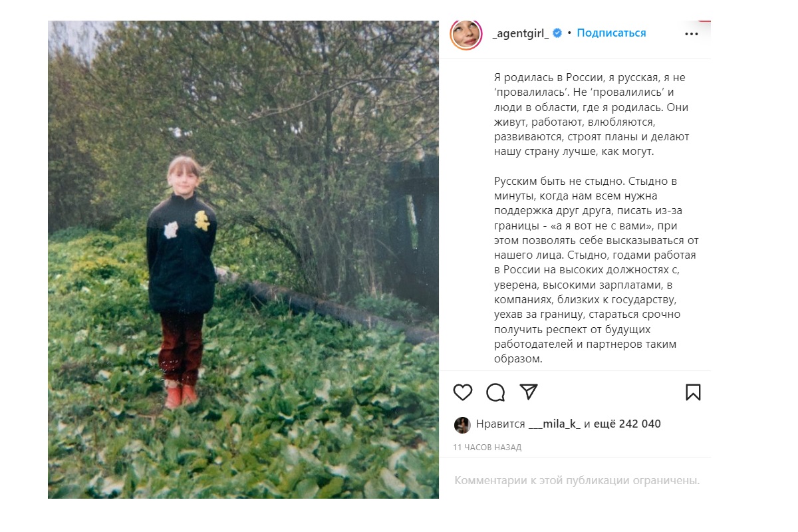This screenshot has height=532, width=798.
Task: Open the three-dot more options menu
Action: click(691, 34)
